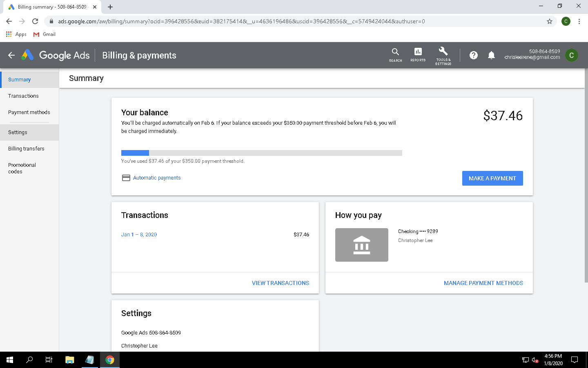Click the Google Ads back arrow icon
This screenshot has height=368, width=588.
[x=11, y=55]
